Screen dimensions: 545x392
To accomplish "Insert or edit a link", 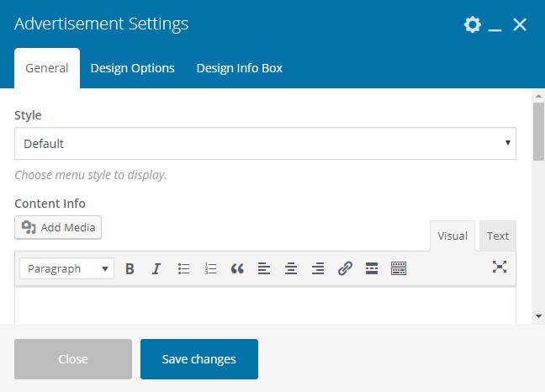I will [x=345, y=268].
